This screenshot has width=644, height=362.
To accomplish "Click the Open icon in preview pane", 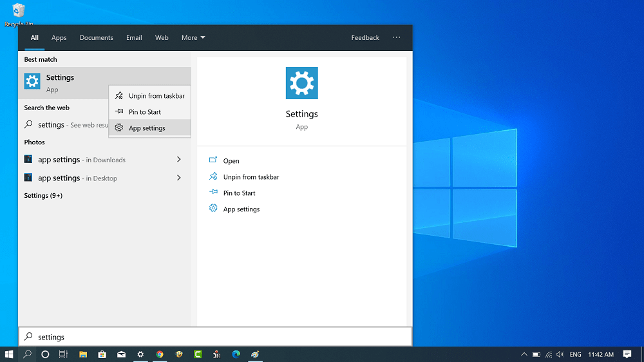I will tap(213, 160).
